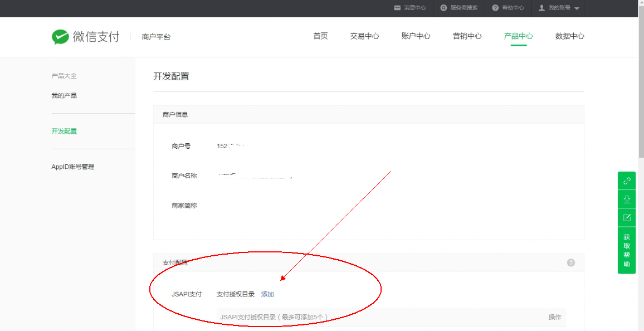Select 我的产品 in left sidebar
Viewport: 644px width, 331px height.
[x=64, y=96]
